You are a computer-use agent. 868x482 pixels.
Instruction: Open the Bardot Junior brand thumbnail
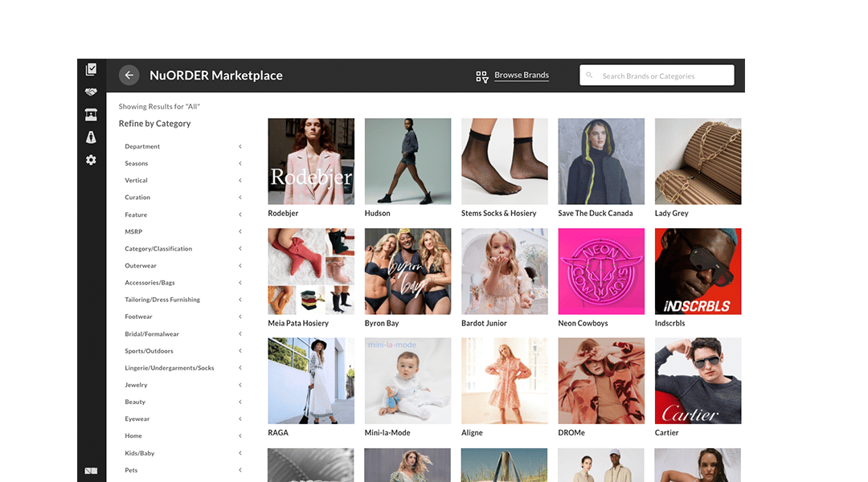(x=504, y=272)
